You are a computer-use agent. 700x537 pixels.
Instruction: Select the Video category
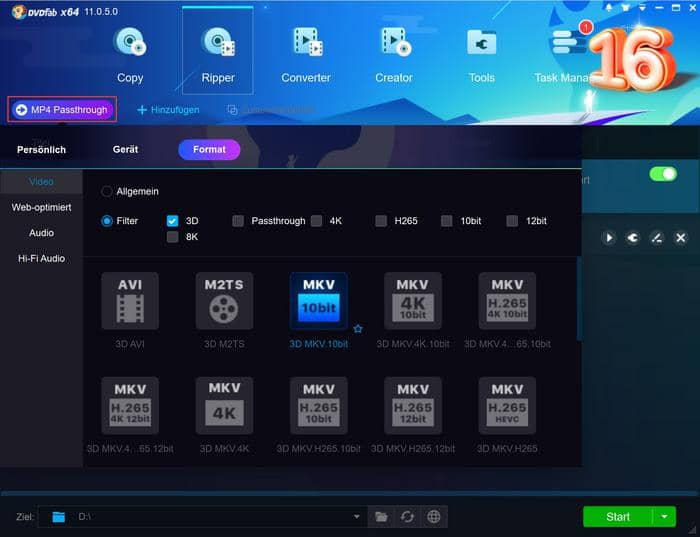[x=41, y=182]
